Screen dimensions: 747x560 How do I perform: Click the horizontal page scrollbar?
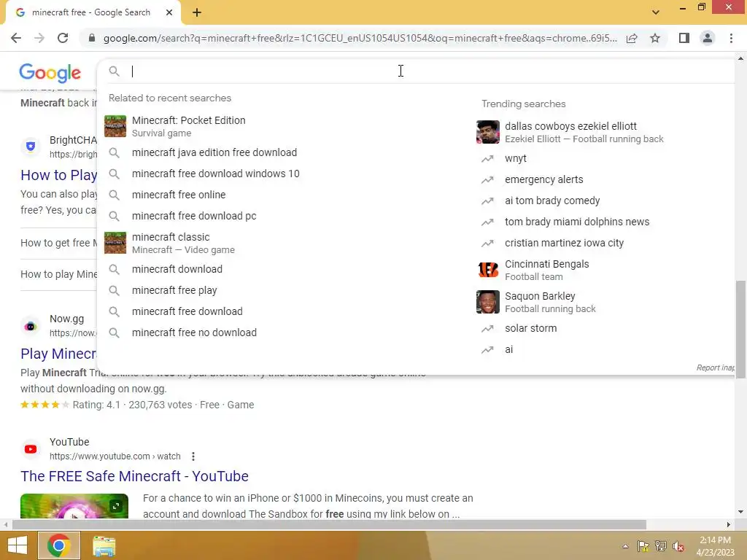tap(329, 525)
